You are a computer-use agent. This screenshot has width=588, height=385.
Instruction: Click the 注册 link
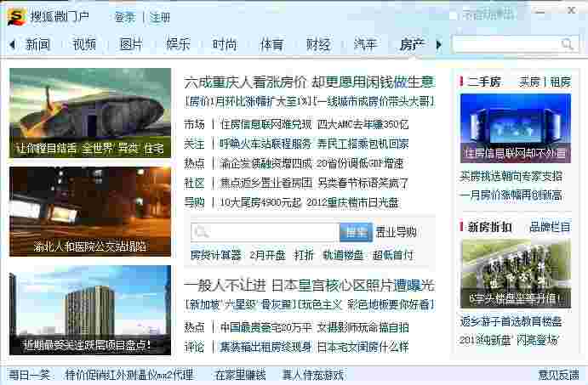[x=160, y=17]
